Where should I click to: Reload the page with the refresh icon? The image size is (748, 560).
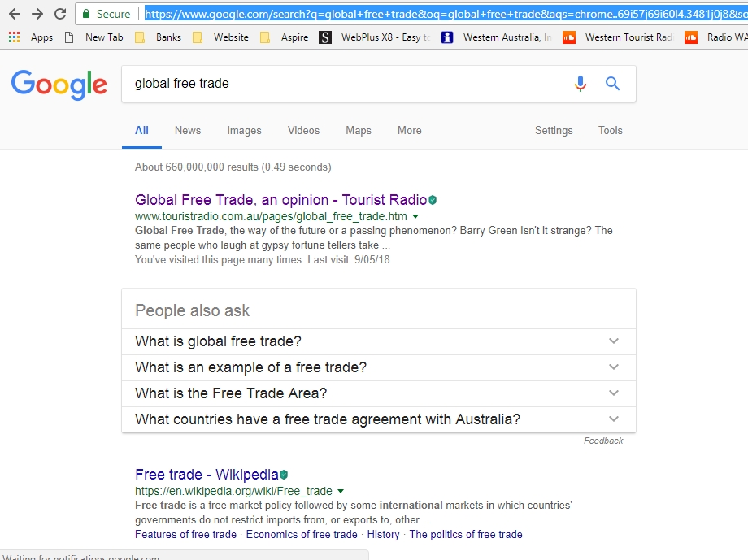60,14
